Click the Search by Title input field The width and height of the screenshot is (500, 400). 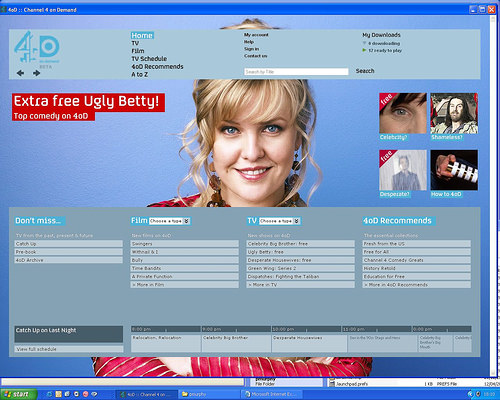(x=296, y=72)
